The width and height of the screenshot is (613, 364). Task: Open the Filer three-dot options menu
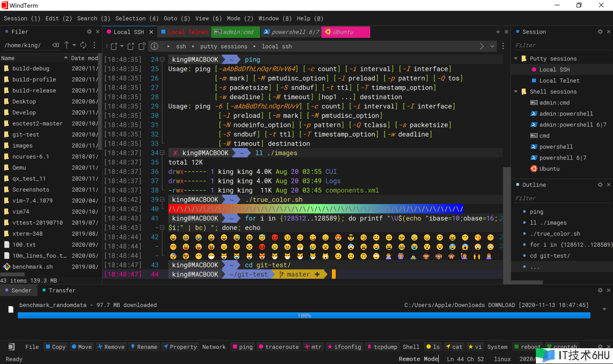pyautogui.click(x=94, y=45)
